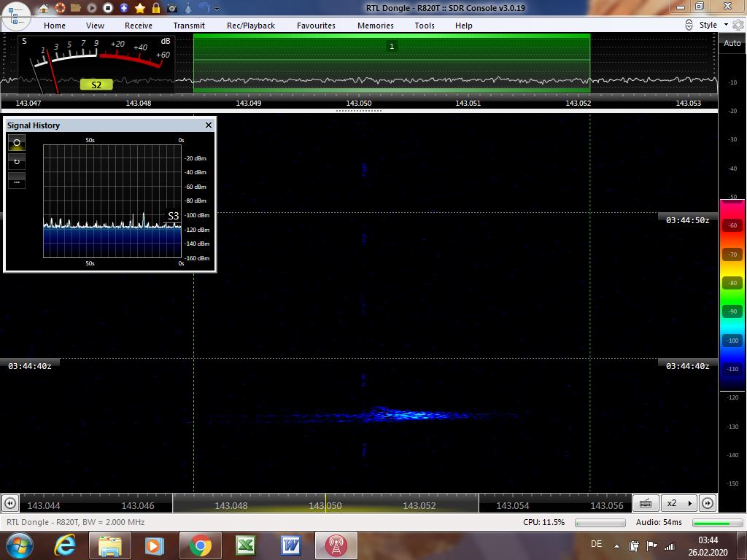Click the S3 marker in Signal History graph
Viewport: 747px width, 560px height.
point(174,216)
